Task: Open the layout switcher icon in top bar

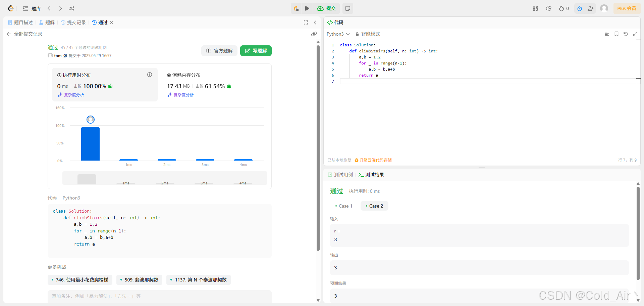Action: [x=535, y=8]
